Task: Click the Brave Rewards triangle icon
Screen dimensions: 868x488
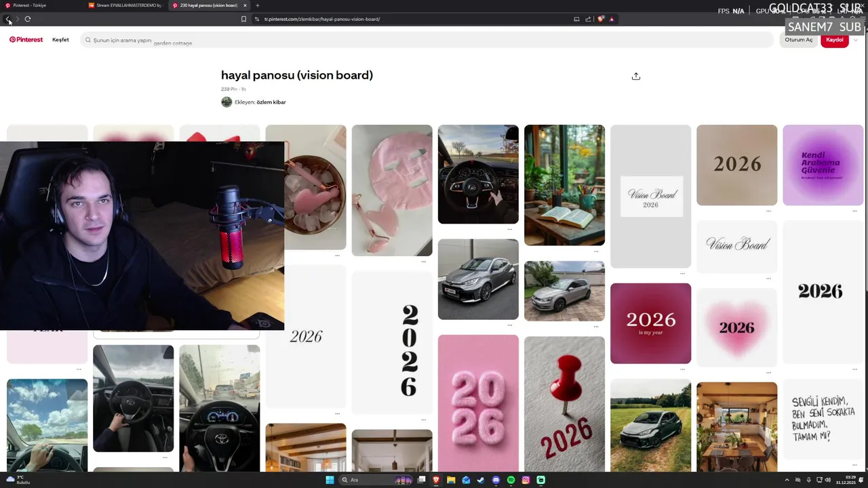Action: 612,19
